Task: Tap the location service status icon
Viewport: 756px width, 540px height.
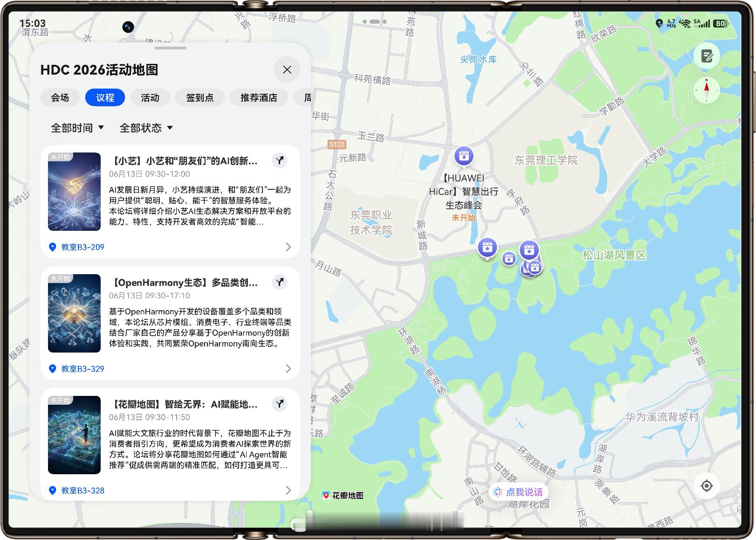Action: [659, 23]
